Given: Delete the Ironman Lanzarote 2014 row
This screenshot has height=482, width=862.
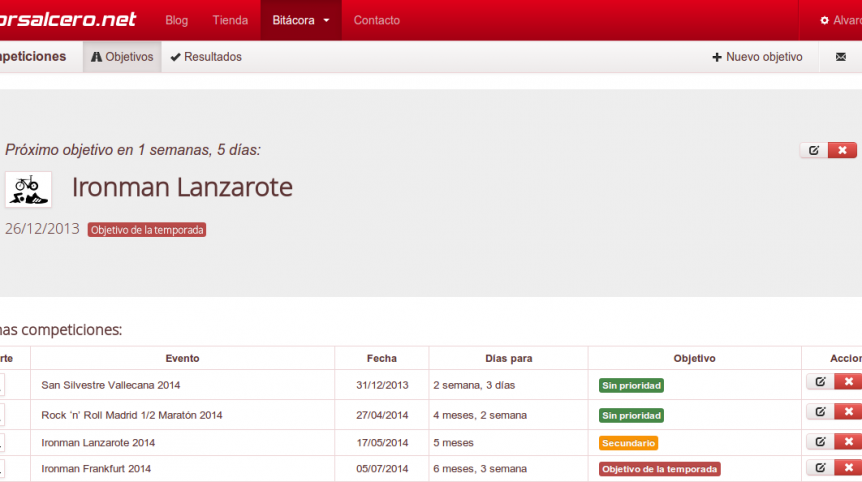Looking at the screenshot, I should (848, 441).
